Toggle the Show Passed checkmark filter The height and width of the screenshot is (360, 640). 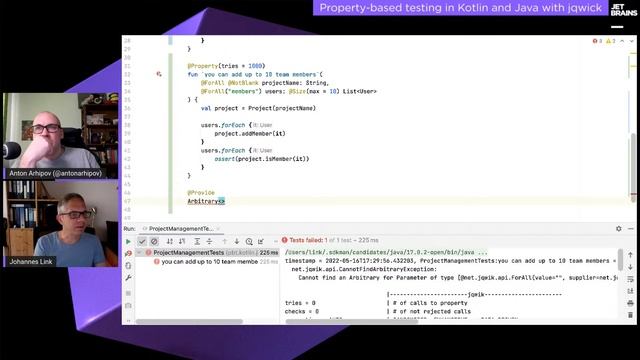142,242
